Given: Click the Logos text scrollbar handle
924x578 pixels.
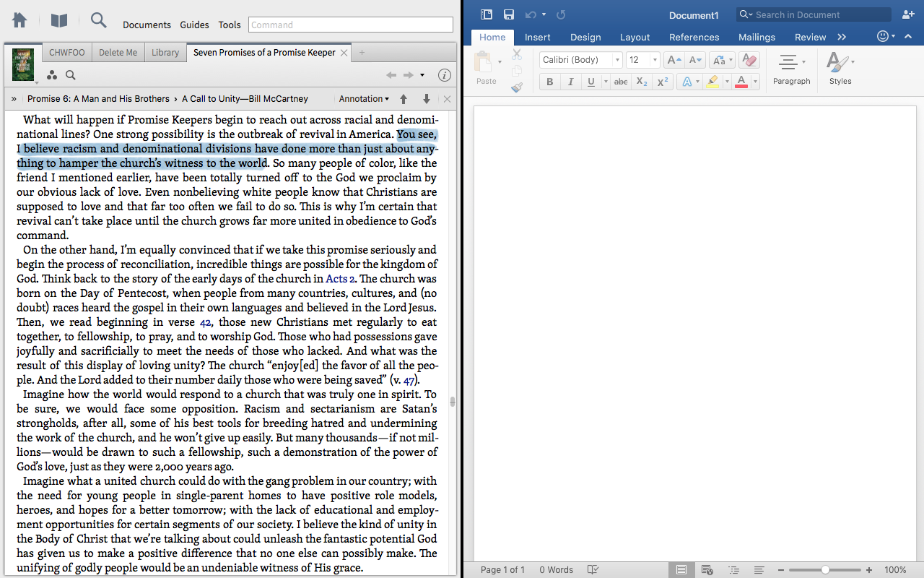Looking at the screenshot, I should [453, 402].
